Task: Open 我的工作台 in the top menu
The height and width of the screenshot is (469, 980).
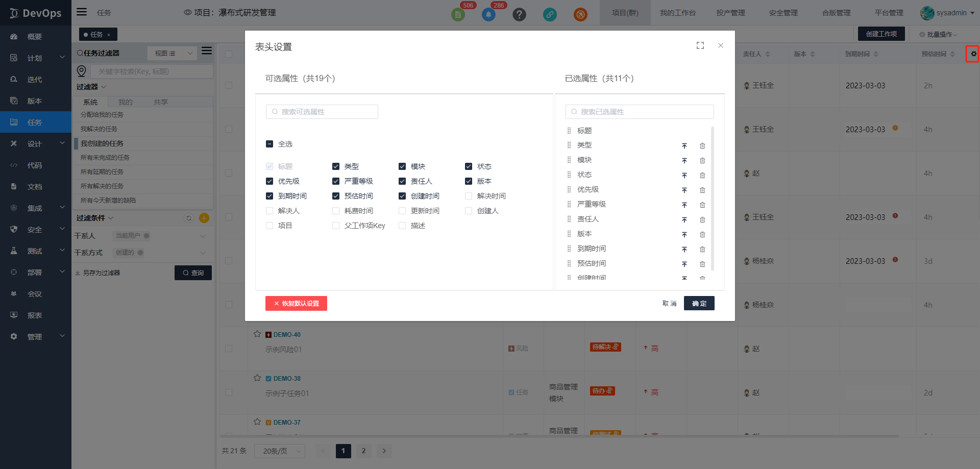Action: tap(677, 13)
